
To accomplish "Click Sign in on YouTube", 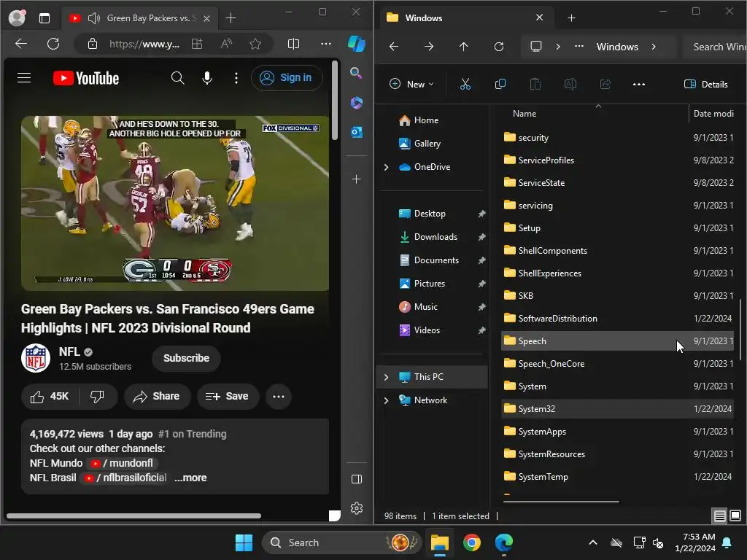I will pos(287,77).
